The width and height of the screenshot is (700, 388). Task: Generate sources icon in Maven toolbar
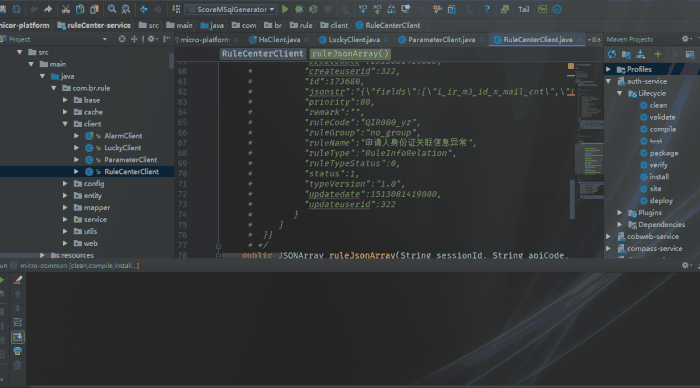pyautogui.click(x=626, y=54)
